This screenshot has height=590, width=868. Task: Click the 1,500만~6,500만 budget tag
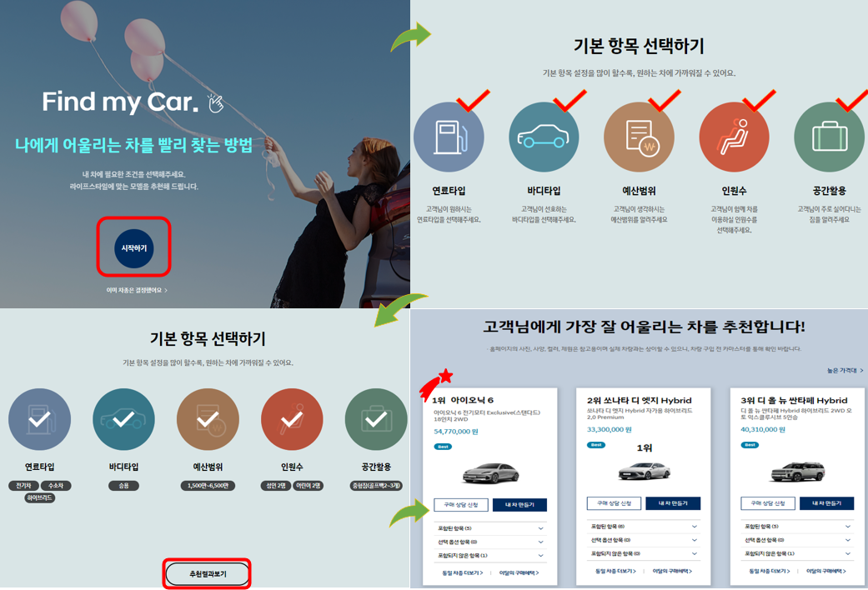208,485
